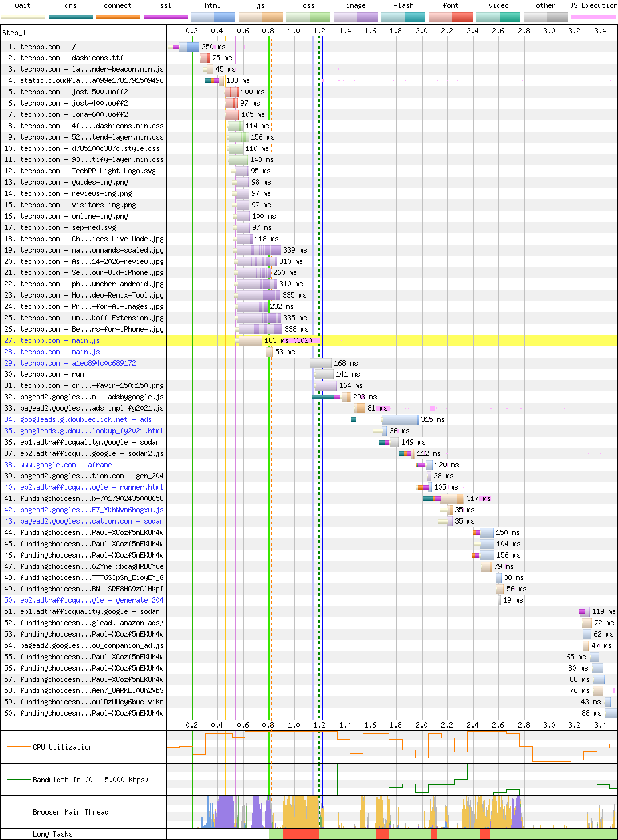Click the Bandwidth In graph label
Screen dimensions: 618x840
click(90, 779)
